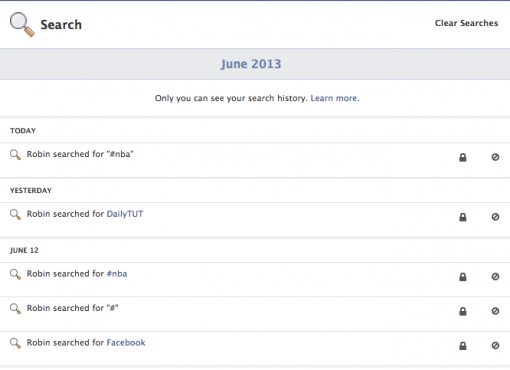
Task: Open privacy lock for the "#" search
Action: click(463, 311)
